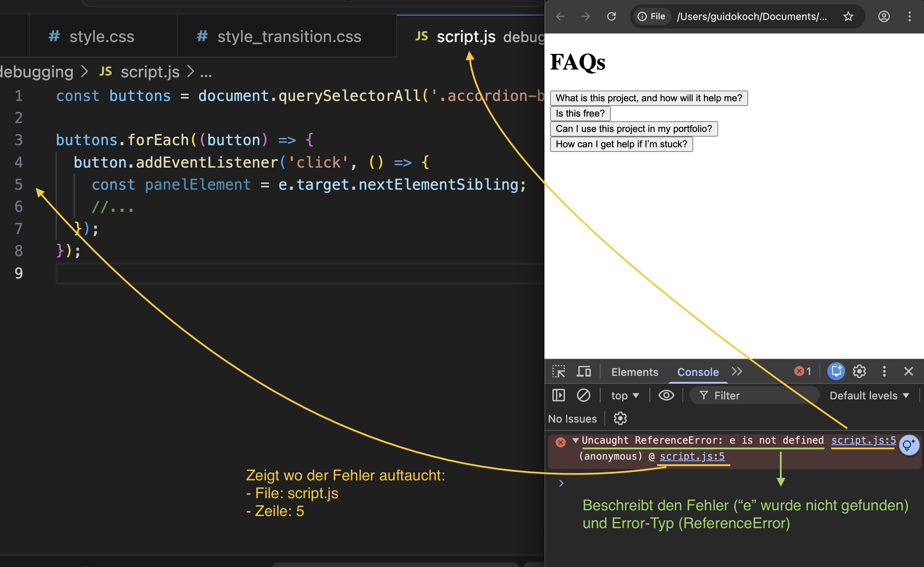
Task: Bookmark the page with the star icon
Action: [848, 16]
